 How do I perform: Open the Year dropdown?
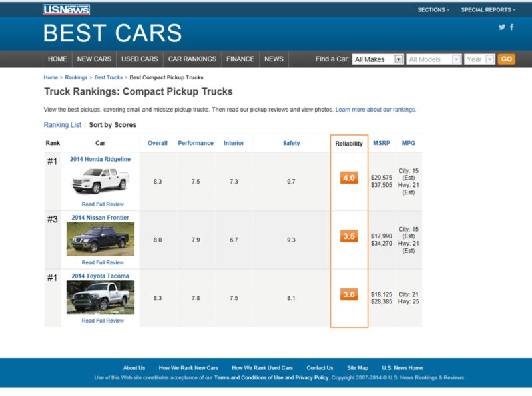point(480,59)
